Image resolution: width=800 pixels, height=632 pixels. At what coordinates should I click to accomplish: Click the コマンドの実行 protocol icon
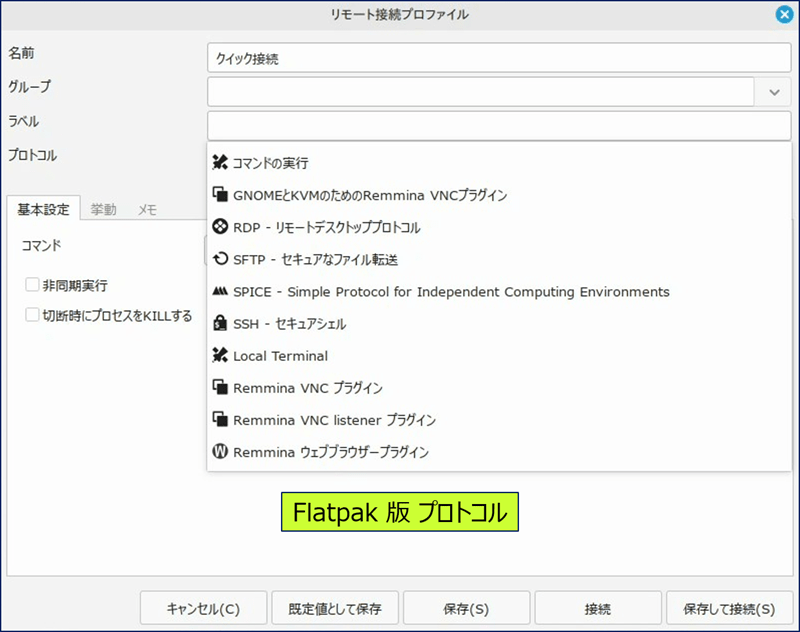coord(220,163)
